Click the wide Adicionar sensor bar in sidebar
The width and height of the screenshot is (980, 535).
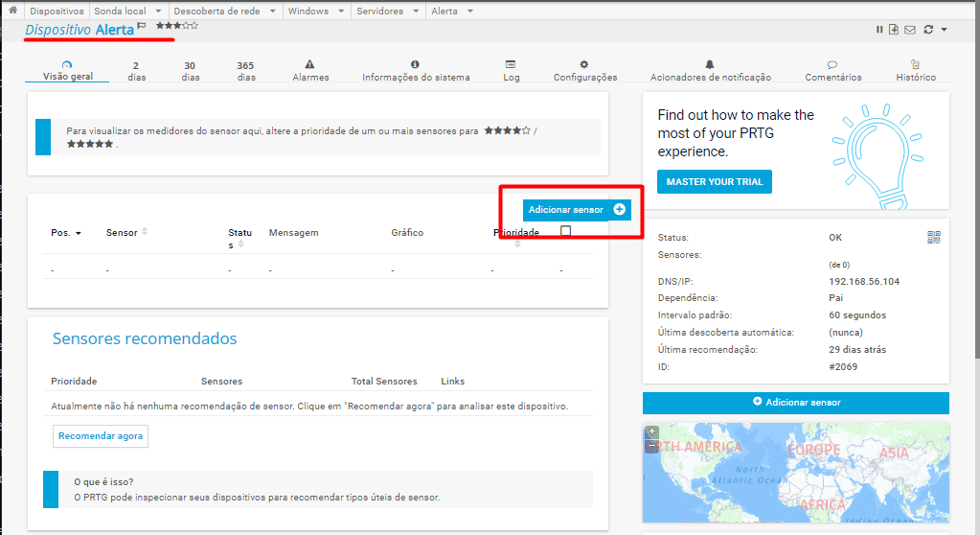pyautogui.click(x=796, y=403)
